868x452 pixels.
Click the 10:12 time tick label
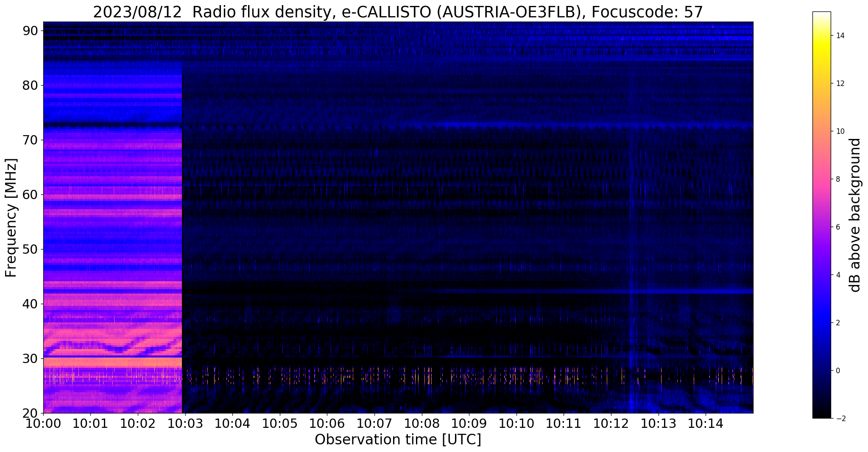coord(611,423)
